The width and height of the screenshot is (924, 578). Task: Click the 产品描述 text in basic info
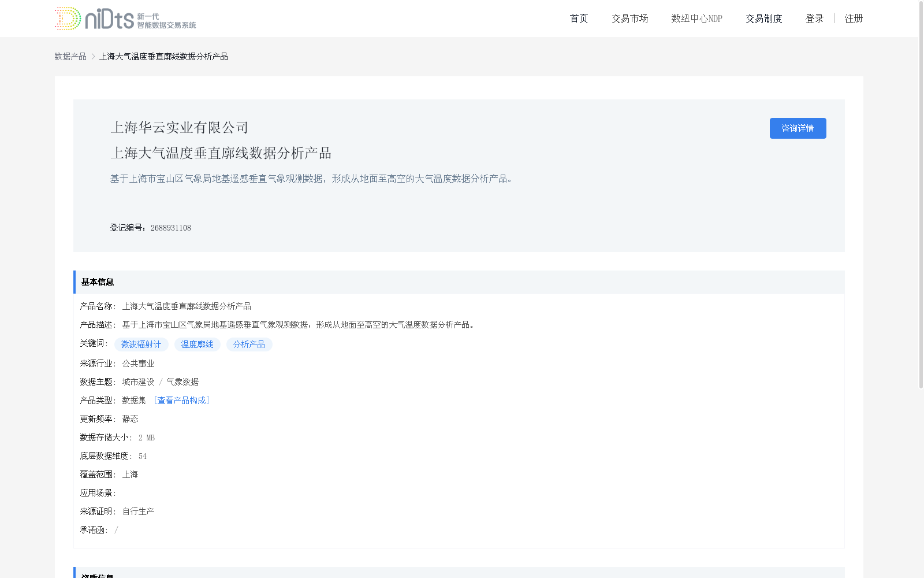[x=299, y=324]
